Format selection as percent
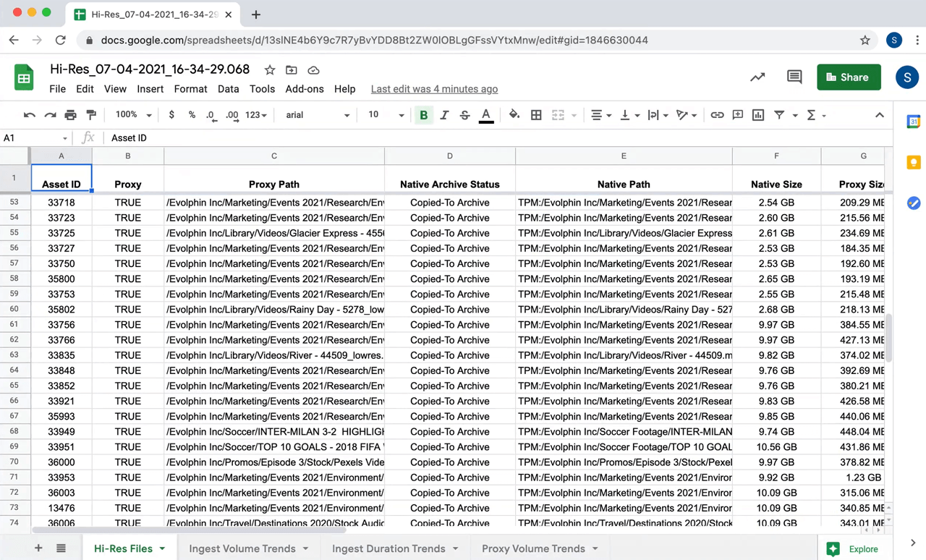Image resolution: width=926 pixels, height=560 pixels. 192,115
